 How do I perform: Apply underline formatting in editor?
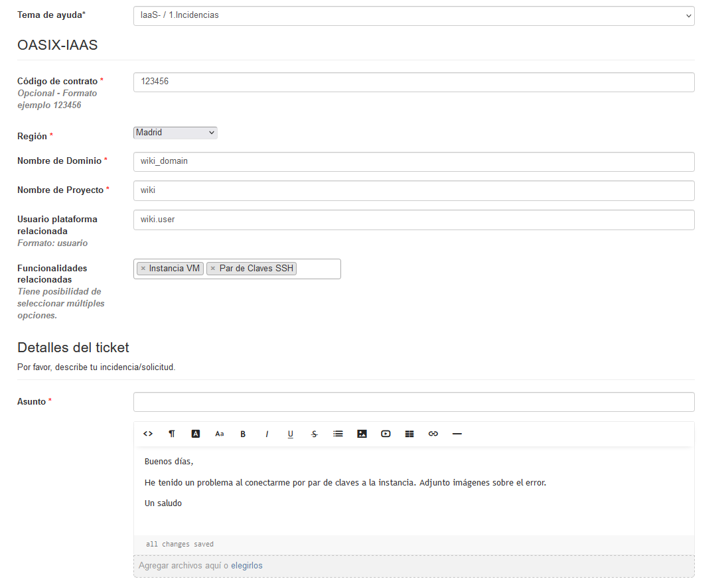point(291,434)
